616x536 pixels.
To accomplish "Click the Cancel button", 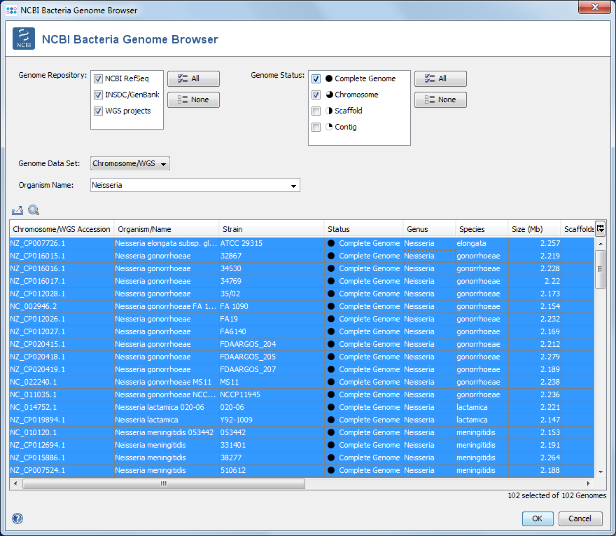I will point(580,519).
